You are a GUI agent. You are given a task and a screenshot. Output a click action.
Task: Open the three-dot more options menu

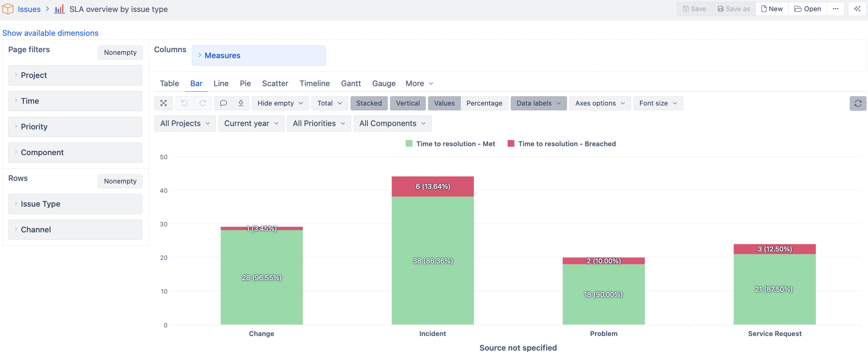tap(836, 9)
